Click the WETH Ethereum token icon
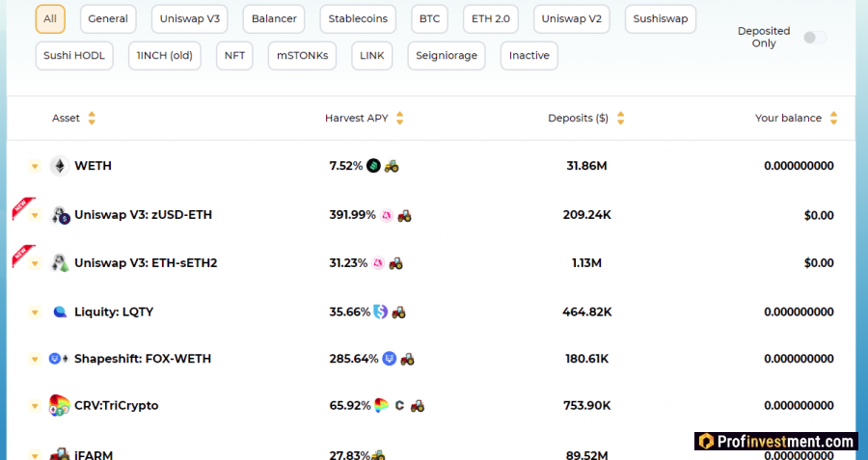Screen dimensions: 868x460 [60, 166]
